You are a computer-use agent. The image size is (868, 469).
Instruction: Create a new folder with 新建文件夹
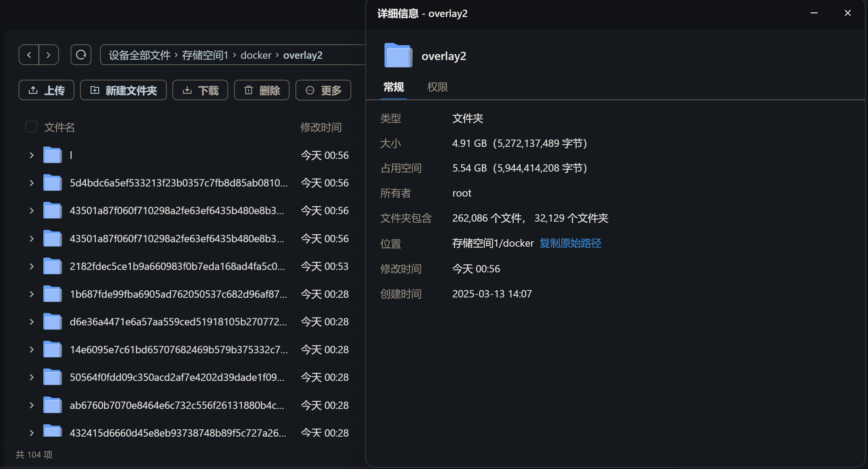(x=123, y=90)
